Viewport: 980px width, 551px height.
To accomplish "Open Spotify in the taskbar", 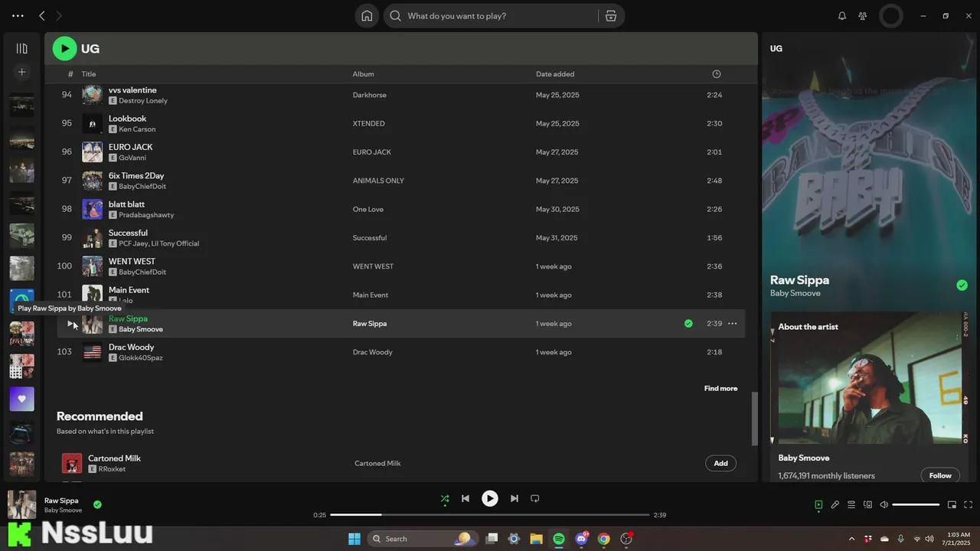I will click(x=559, y=539).
